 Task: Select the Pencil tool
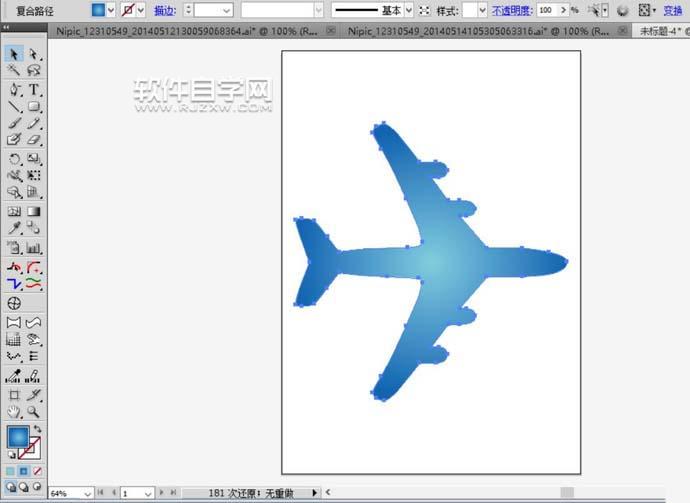(33, 123)
